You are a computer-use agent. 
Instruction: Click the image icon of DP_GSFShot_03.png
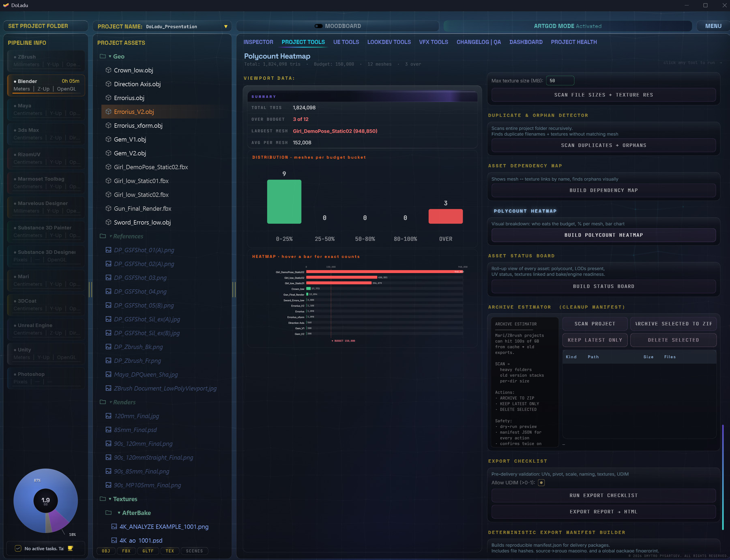[108, 277]
